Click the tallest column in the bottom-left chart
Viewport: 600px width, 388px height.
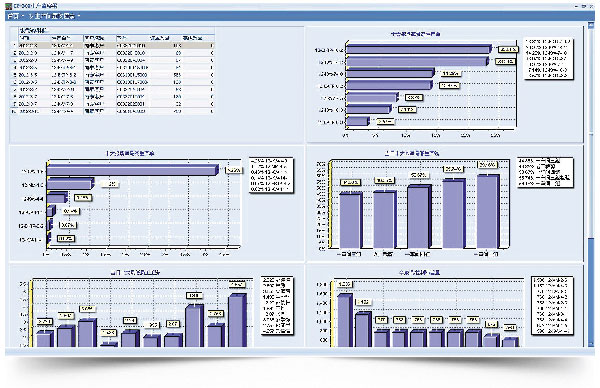tap(237, 321)
